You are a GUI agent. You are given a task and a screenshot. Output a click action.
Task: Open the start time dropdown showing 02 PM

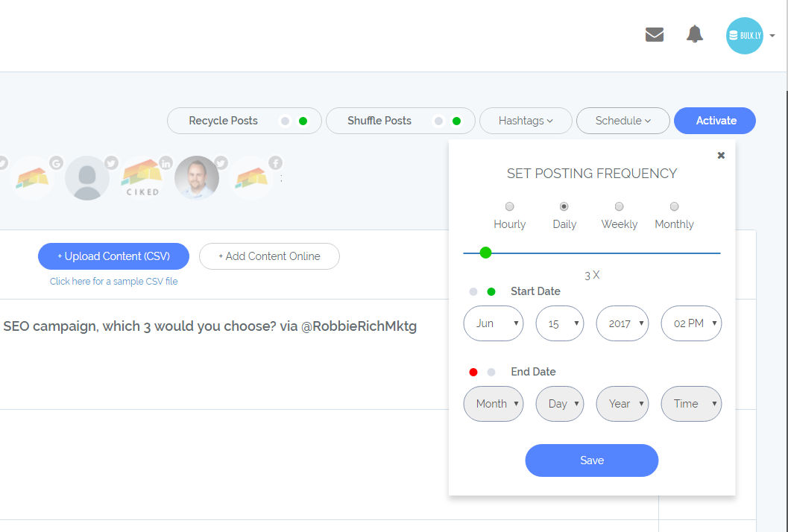[691, 323]
